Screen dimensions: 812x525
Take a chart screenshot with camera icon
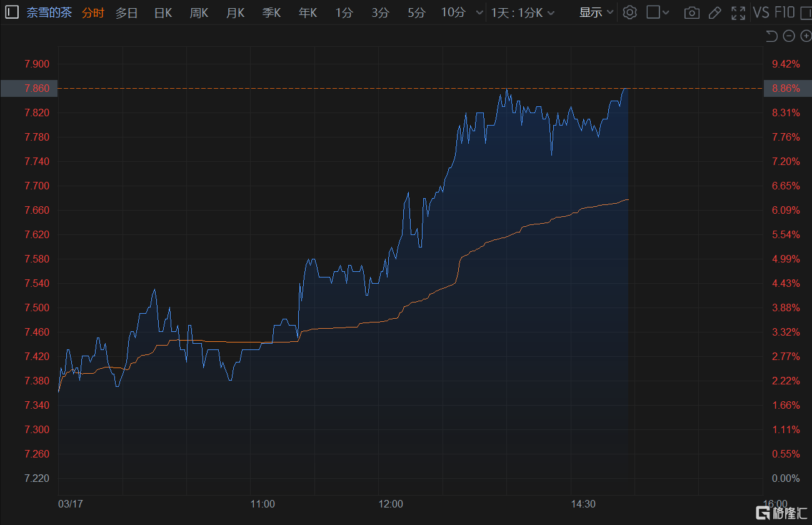(x=691, y=12)
